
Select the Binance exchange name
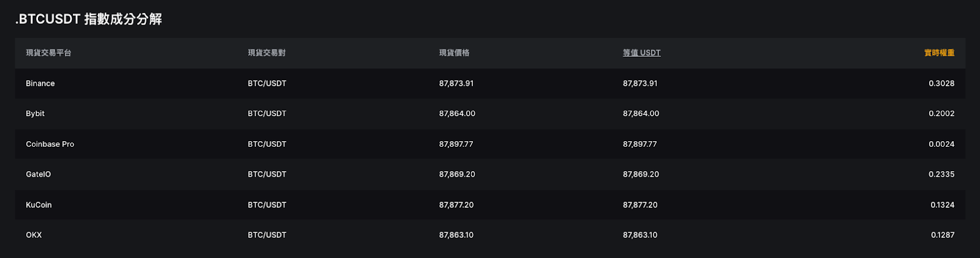pos(40,84)
